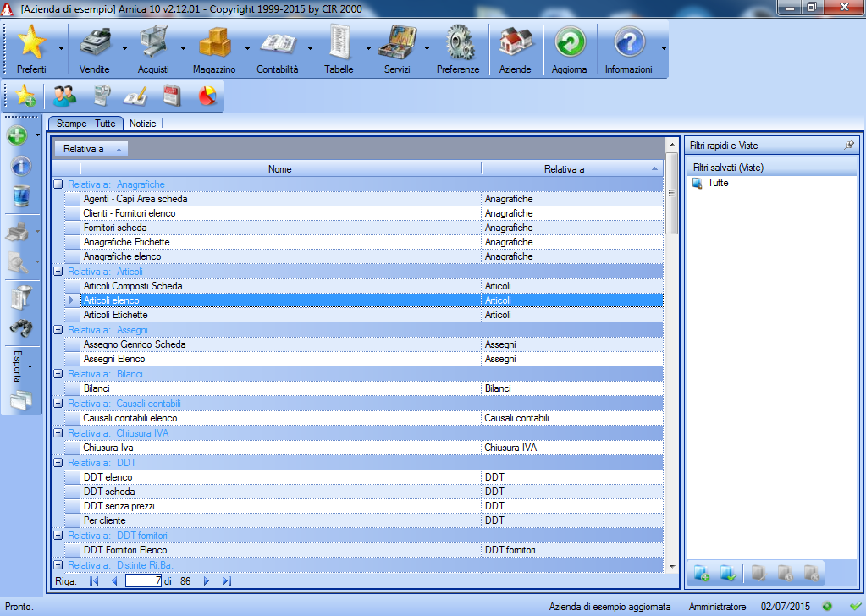Click the pie chart shortcut icon
This screenshot has height=616, width=866.
(x=207, y=96)
